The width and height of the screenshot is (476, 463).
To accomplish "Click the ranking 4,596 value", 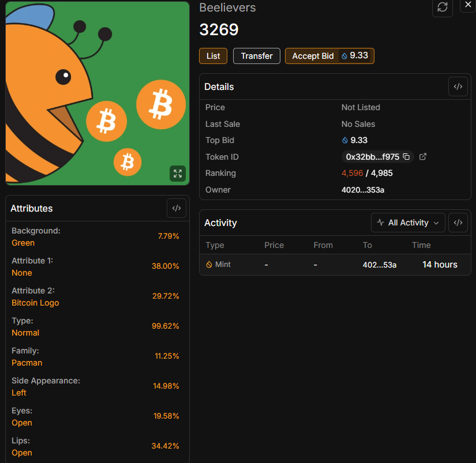I will (x=352, y=173).
